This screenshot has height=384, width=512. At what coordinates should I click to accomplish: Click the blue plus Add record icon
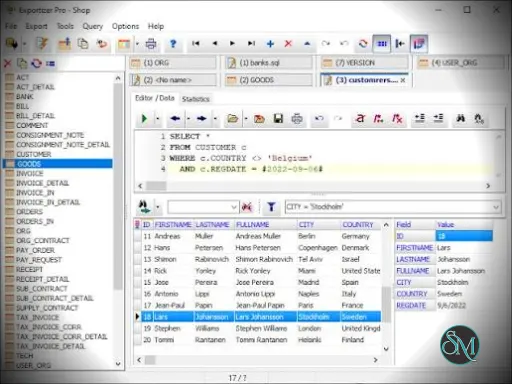[270, 44]
